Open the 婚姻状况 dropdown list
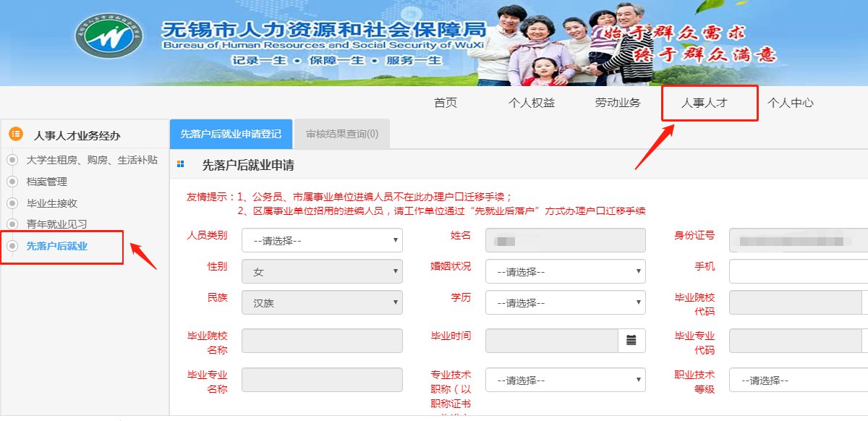This screenshot has width=868, height=421. (565, 271)
